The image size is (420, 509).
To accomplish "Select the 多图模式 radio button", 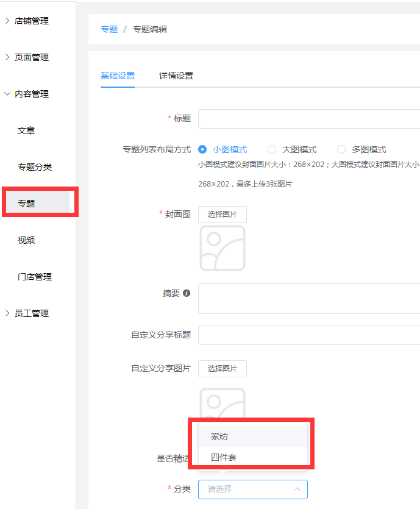I will [341, 149].
